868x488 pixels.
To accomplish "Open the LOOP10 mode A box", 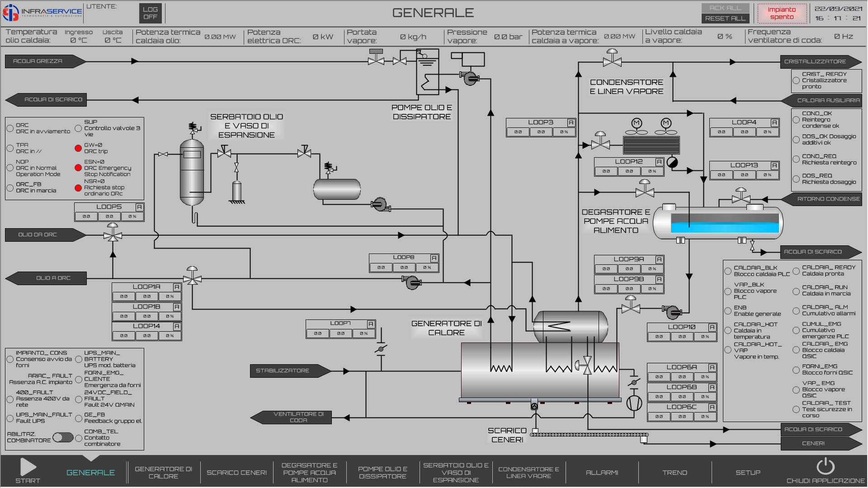I will [x=712, y=327].
